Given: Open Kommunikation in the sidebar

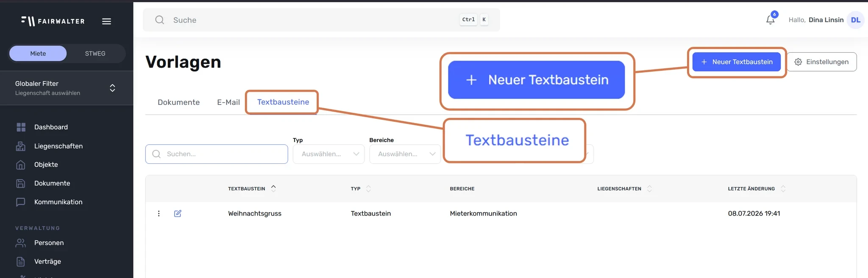Looking at the screenshot, I should (x=58, y=202).
